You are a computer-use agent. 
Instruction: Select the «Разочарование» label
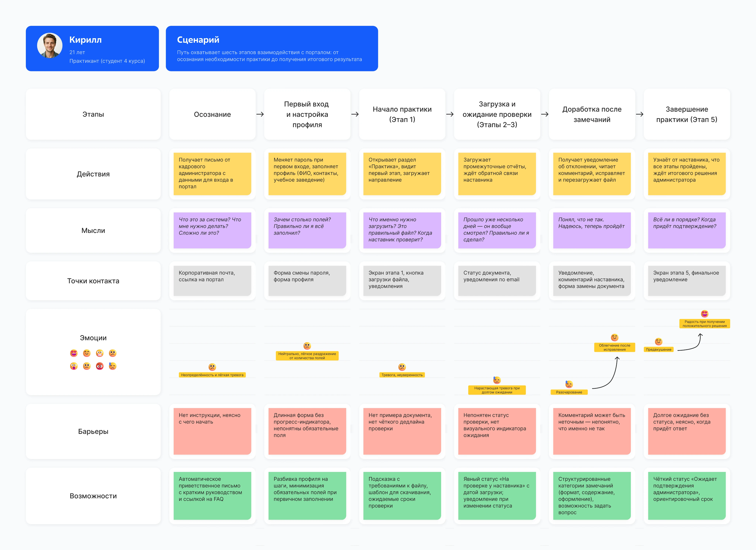click(569, 392)
